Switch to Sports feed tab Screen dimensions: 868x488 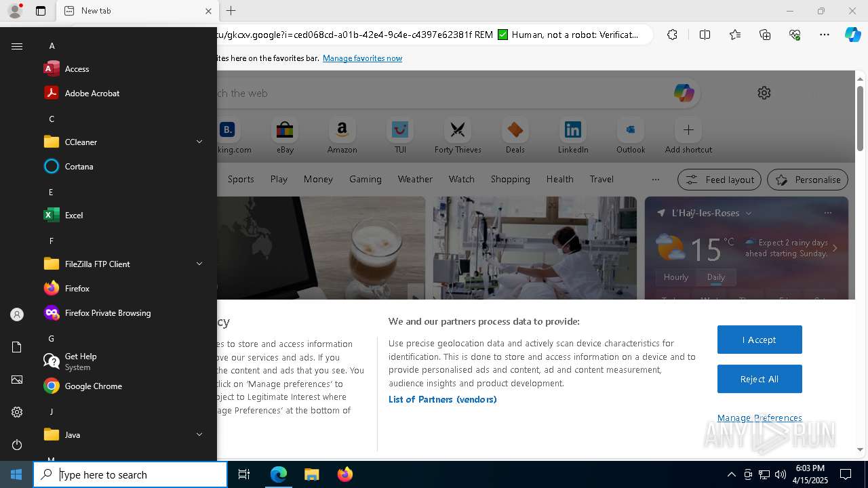click(x=241, y=180)
